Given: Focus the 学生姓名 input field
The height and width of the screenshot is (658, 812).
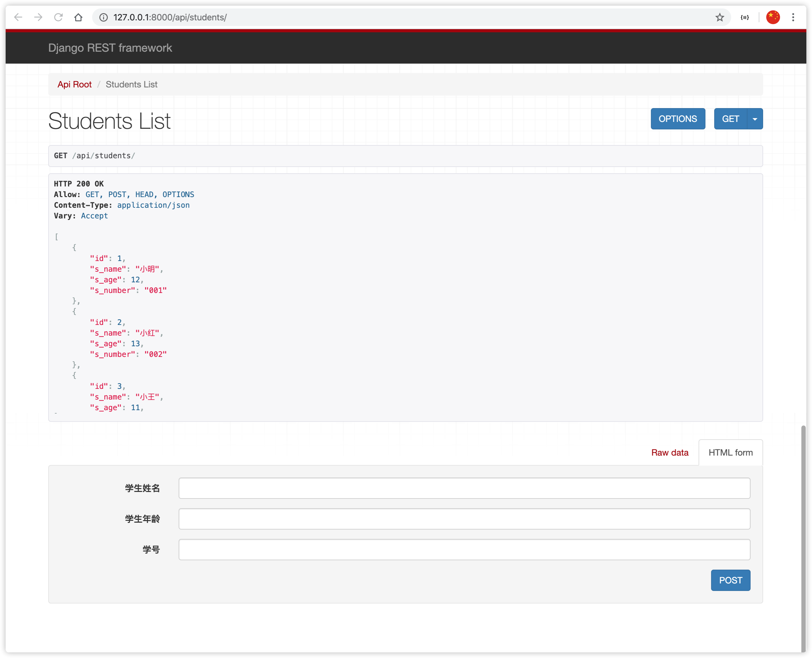Looking at the screenshot, I should point(464,488).
